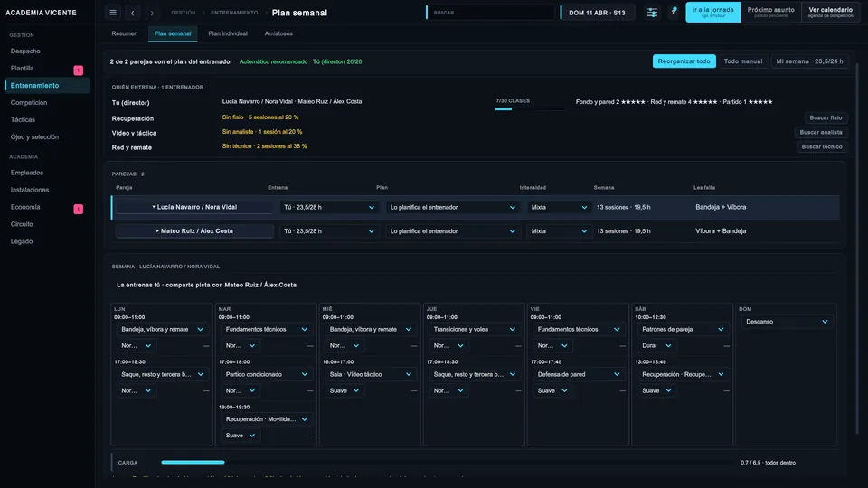
Task: Switch to the Plan individual tab
Action: [x=228, y=33]
